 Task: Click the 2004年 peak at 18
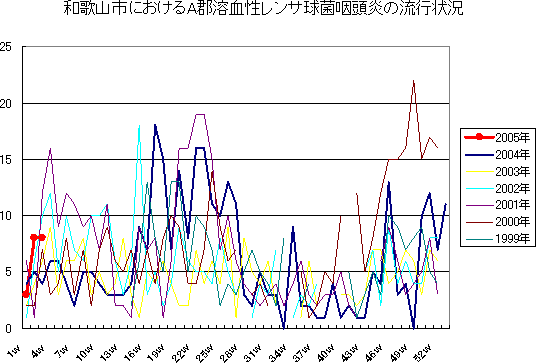(155, 125)
